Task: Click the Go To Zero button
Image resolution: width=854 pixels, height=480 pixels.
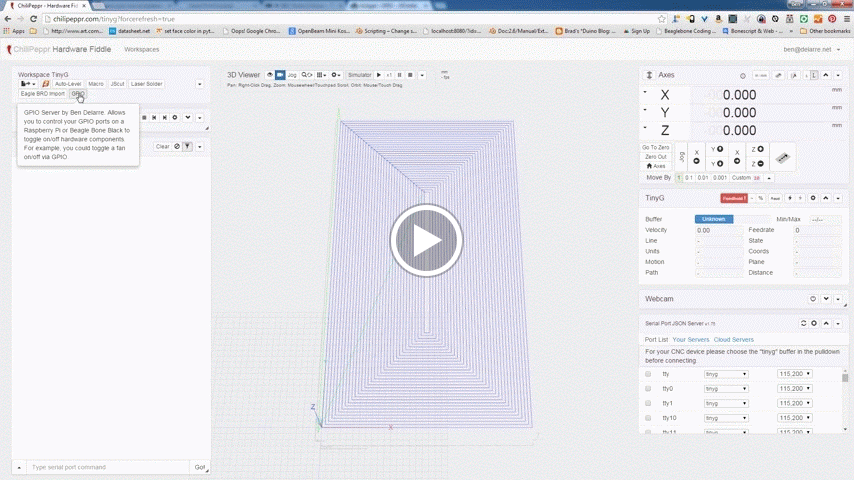Action: click(656, 147)
